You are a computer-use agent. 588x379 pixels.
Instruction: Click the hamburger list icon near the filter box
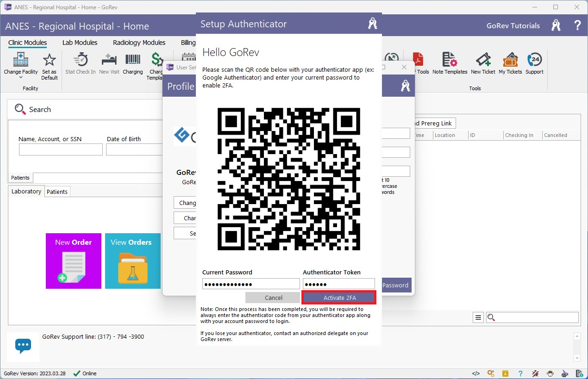tap(478, 317)
